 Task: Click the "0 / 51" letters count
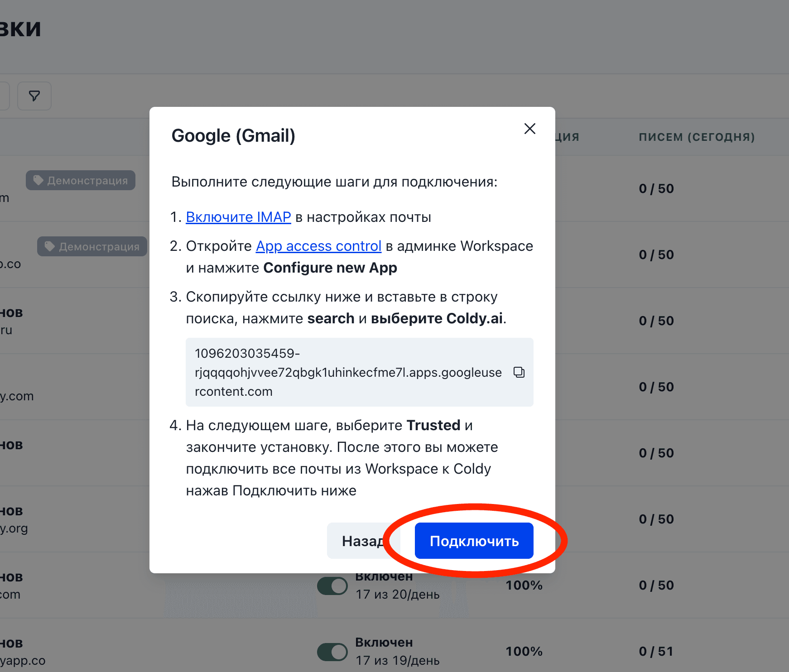click(x=656, y=652)
